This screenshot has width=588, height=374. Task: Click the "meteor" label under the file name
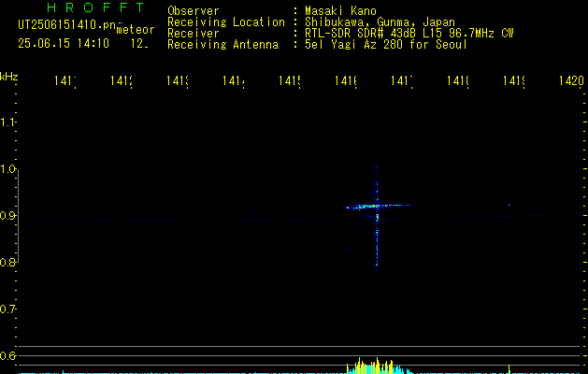point(136,30)
